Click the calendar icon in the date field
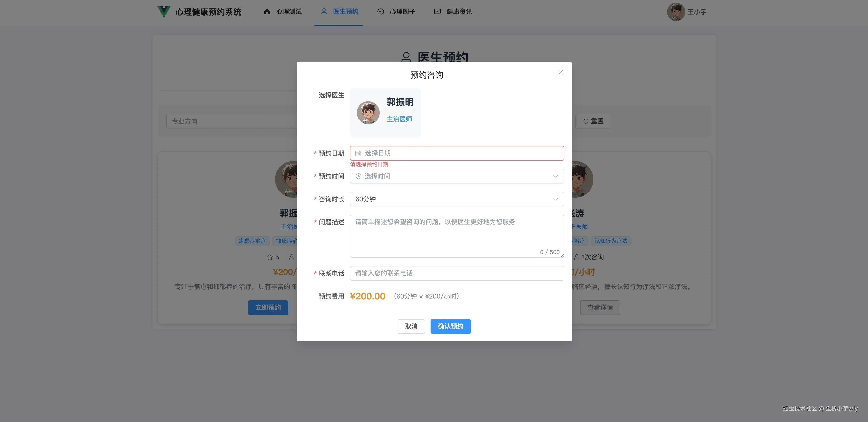Viewport: 868px width, 422px height. point(358,153)
